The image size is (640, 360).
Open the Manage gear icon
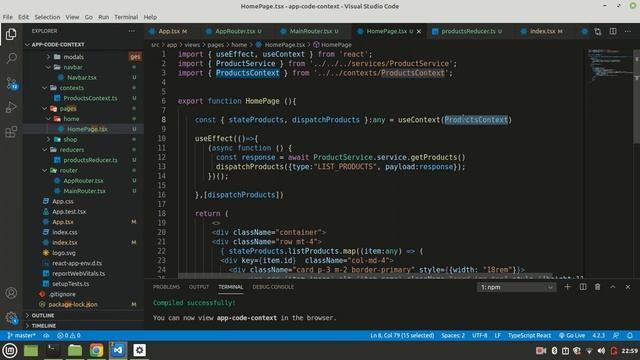click(x=11, y=318)
